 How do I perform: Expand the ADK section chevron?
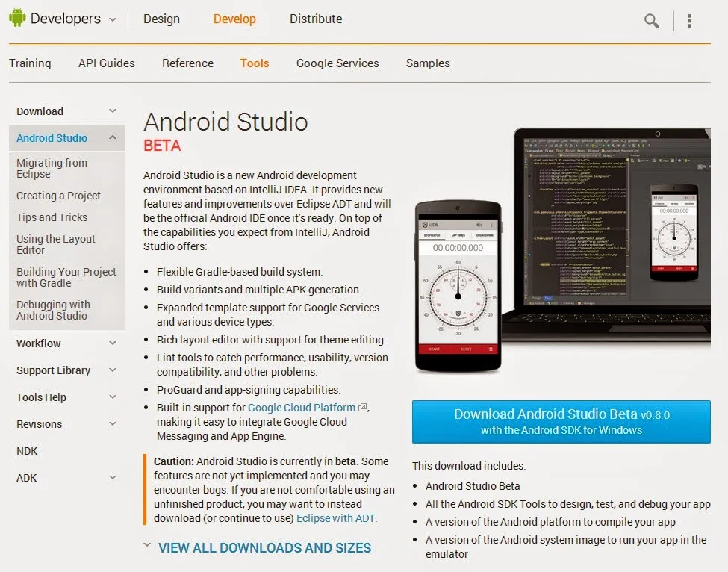[x=112, y=477]
